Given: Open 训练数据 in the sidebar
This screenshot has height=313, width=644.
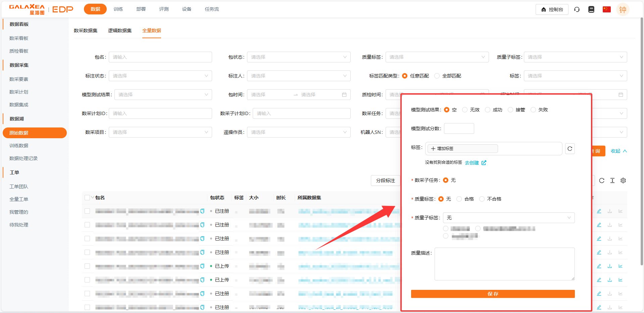Looking at the screenshot, I should 19,146.
